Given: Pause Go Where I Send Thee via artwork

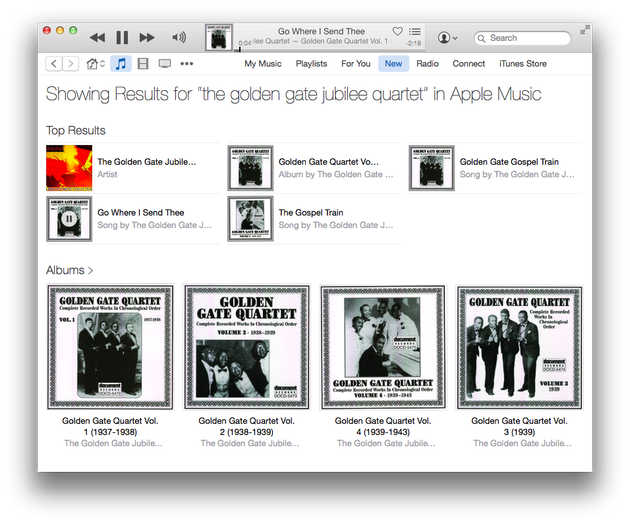Looking at the screenshot, I should (69, 219).
